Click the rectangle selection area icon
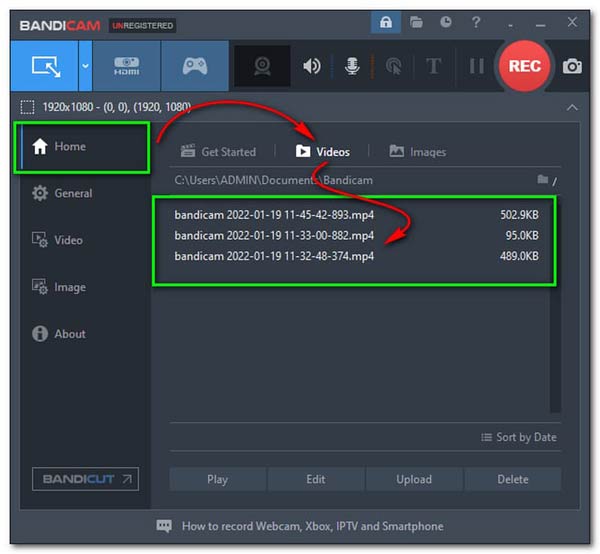 pos(27,107)
